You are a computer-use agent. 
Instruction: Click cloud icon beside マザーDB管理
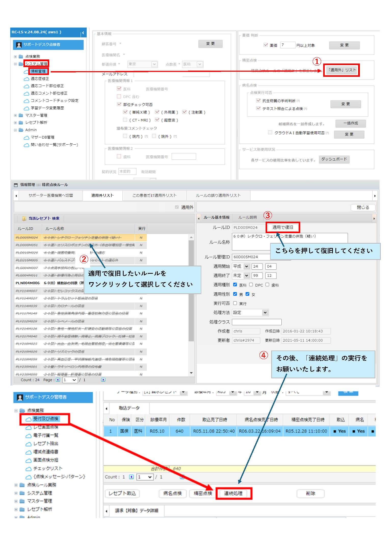click(x=26, y=138)
